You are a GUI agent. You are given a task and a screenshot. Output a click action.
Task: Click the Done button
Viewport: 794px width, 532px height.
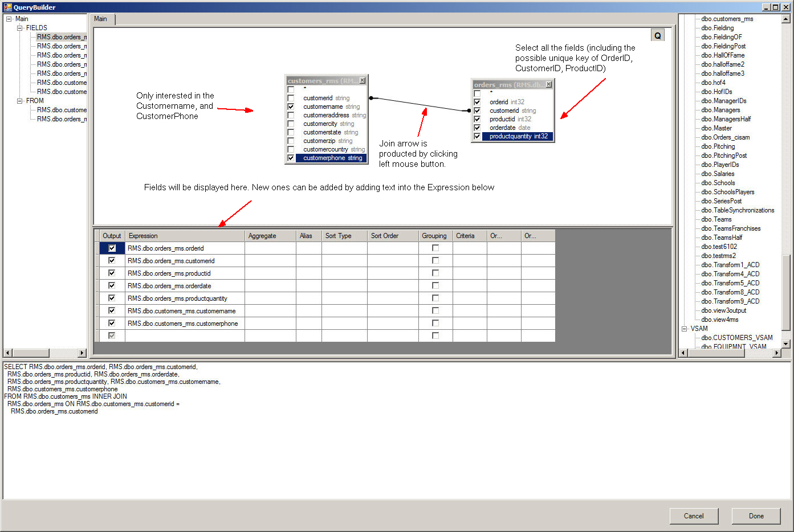[x=756, y=516]
